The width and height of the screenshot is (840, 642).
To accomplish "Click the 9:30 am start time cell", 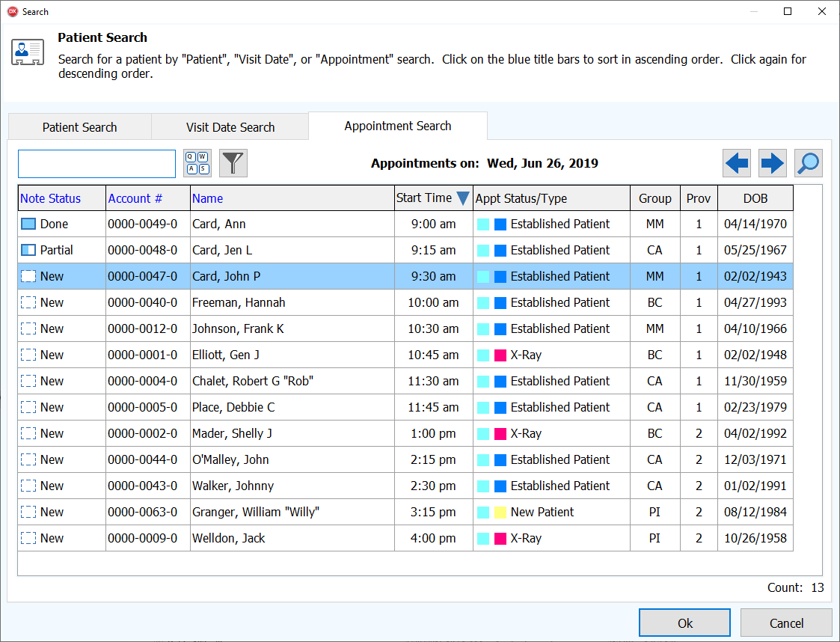I will (x=433, y=277).
